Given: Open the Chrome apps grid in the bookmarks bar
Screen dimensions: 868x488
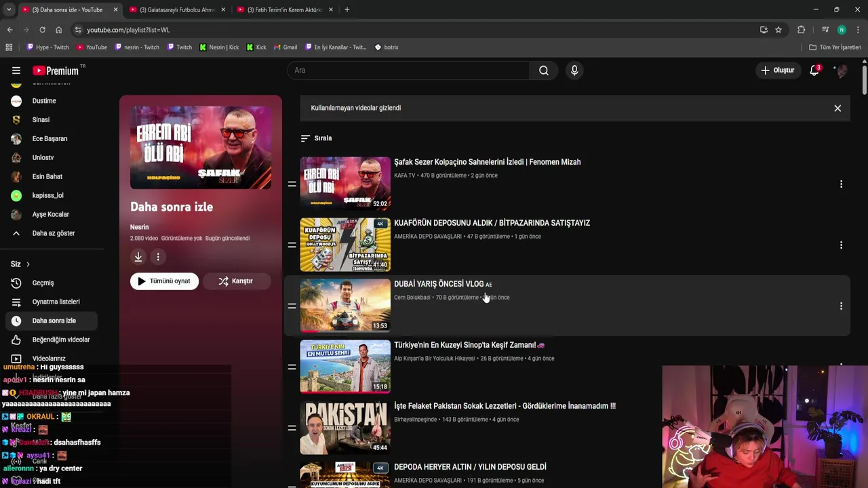Looking at the screenshot, I should (9, 47).
